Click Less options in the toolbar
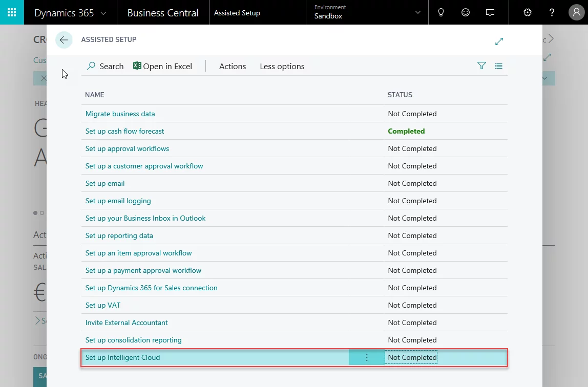 (282, 66)
